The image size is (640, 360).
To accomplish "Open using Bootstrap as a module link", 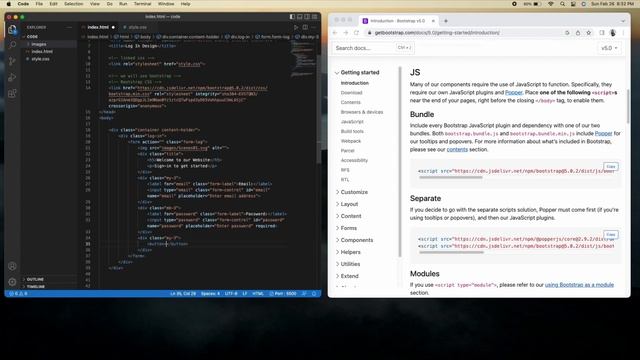I will tap(579, 285).
